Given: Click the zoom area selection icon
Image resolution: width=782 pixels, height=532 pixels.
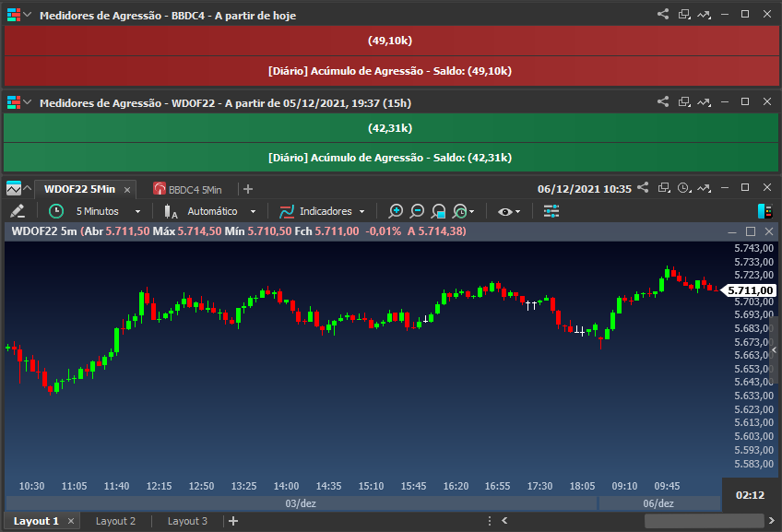Looking at the screenshot, I should [438, 211].
